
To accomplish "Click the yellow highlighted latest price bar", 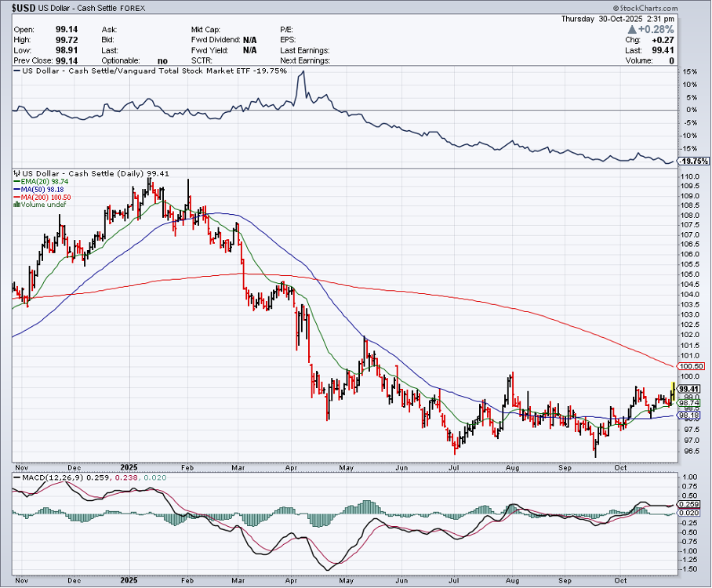I will pyautogui.click(x=674, y=387).
